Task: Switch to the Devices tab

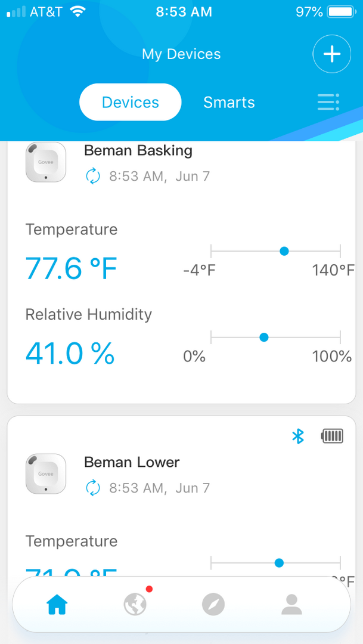Action: 130,103
